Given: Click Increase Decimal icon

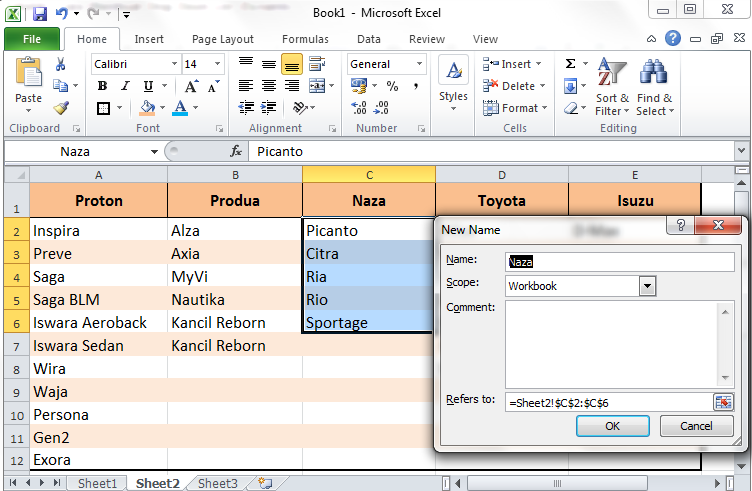Looking at the screenshot, I should [x=359, y=108].
